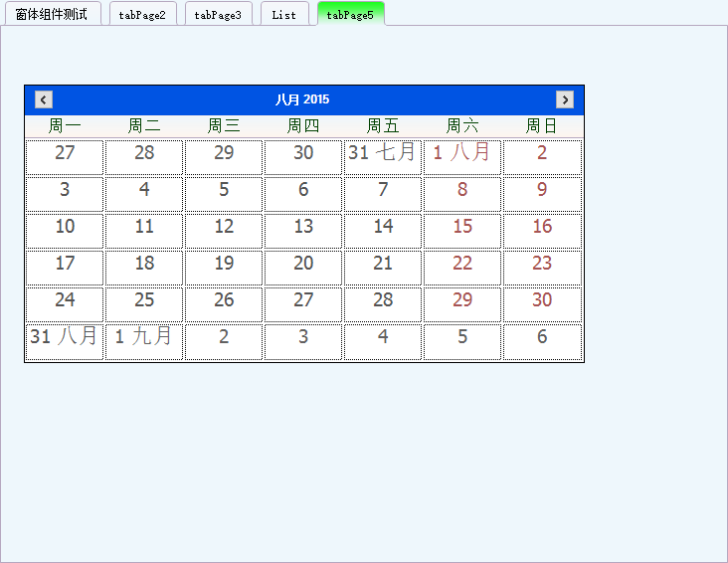Select the tabPage5 tab

point(351,14)
